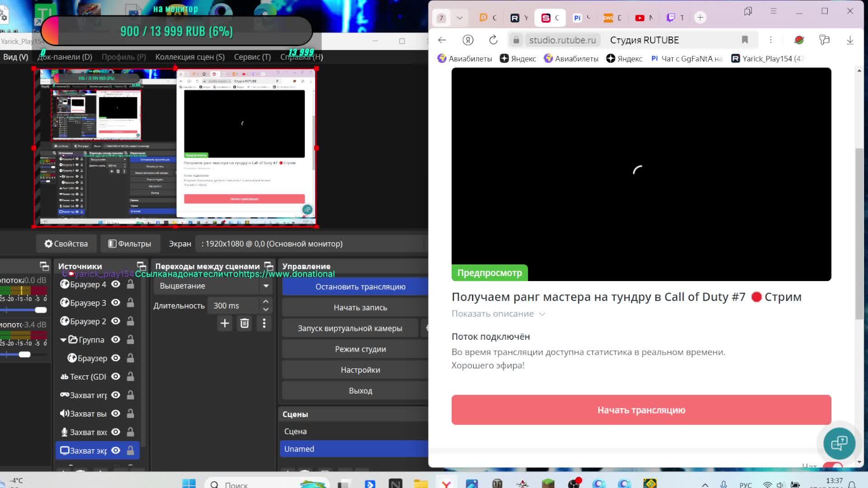This screenshot has width=868, height=488.
Task: Collapse the Группа source group
Action: [63, 340]
